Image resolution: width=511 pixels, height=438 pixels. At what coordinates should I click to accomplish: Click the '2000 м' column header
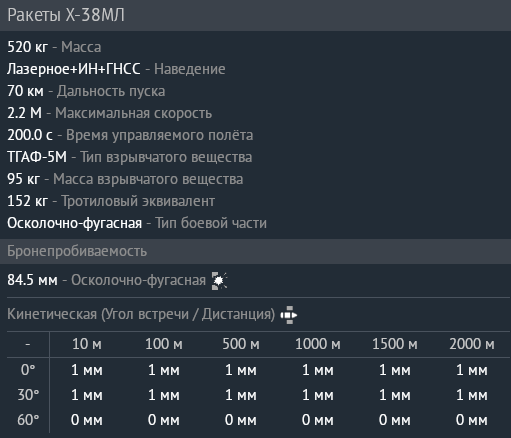472,344
